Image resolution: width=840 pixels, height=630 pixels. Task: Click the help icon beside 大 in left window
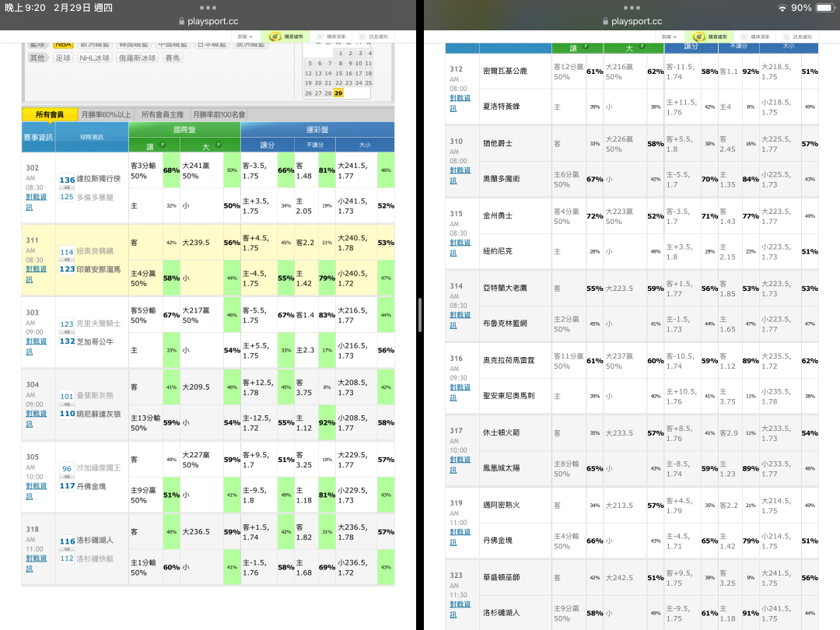(x=219, y=145)
